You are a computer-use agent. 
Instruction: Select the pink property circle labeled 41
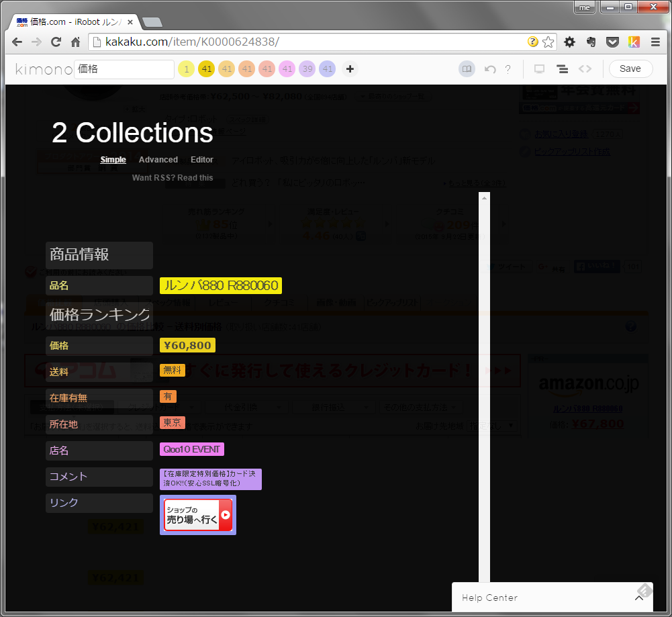pyautogui.click(x=287, y=69)
